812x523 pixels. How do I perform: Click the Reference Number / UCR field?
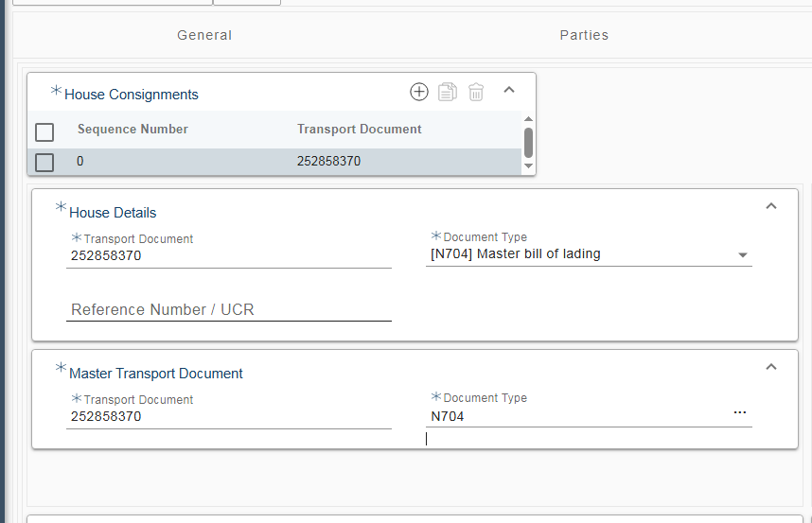coord(228,310)
